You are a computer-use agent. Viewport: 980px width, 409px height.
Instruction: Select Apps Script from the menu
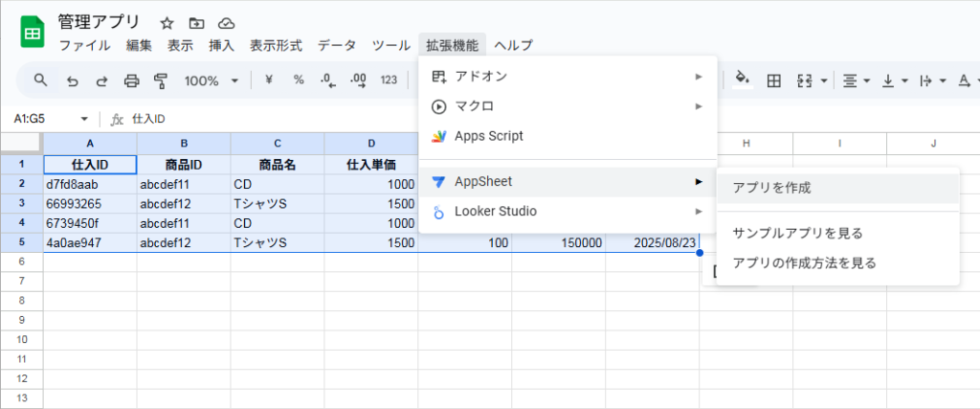click(488, 136)
